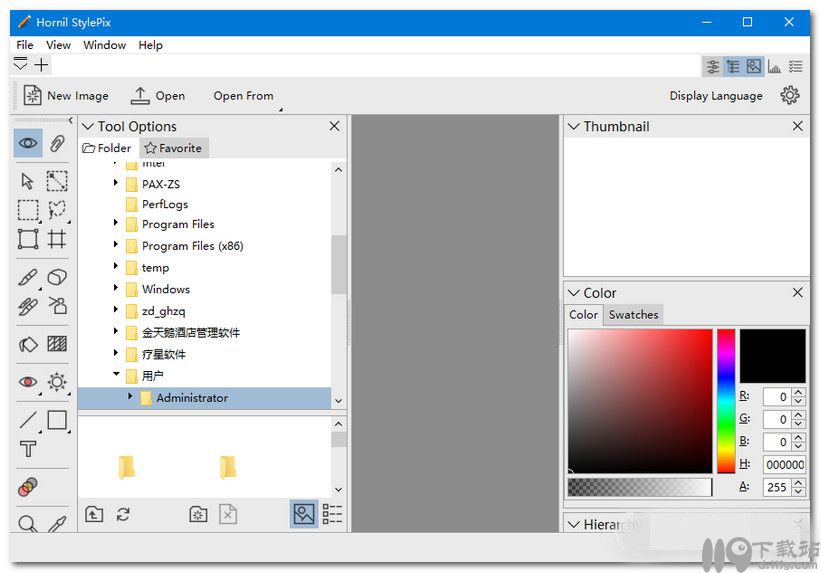Switch file browser to list view
821x573 pixels.
(x=332, y=514)
